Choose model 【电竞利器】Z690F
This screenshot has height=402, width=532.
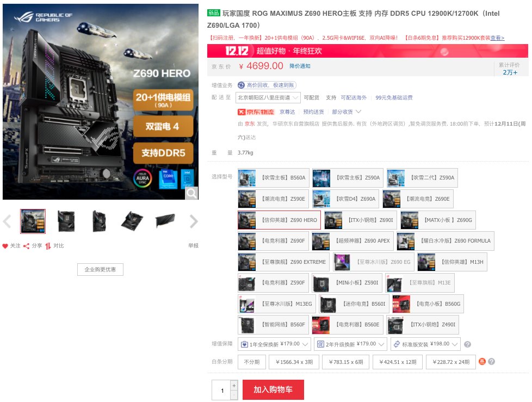coord(274,241)
